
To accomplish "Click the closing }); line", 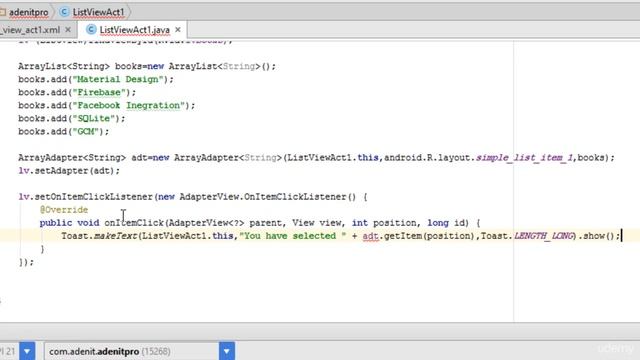I will [x=26, y=262].
